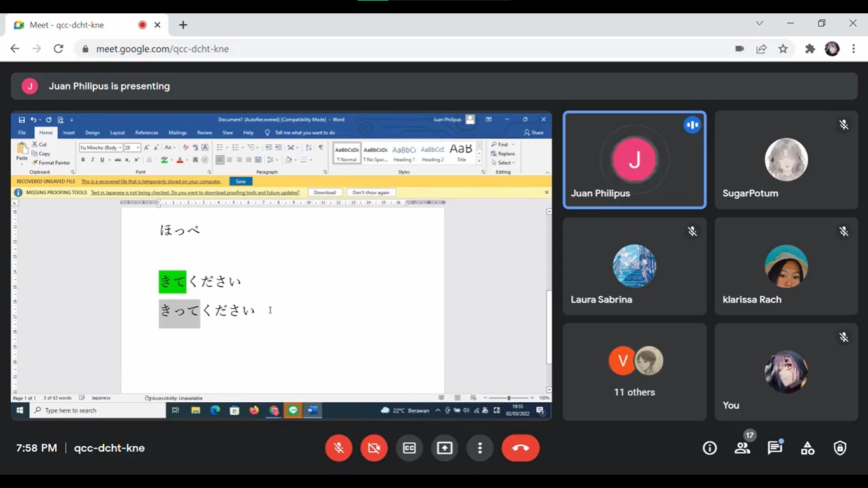Click the Present now screen-share button
Image resolution: width=868 pixels, height=488 pixels.
pos(444,448)
